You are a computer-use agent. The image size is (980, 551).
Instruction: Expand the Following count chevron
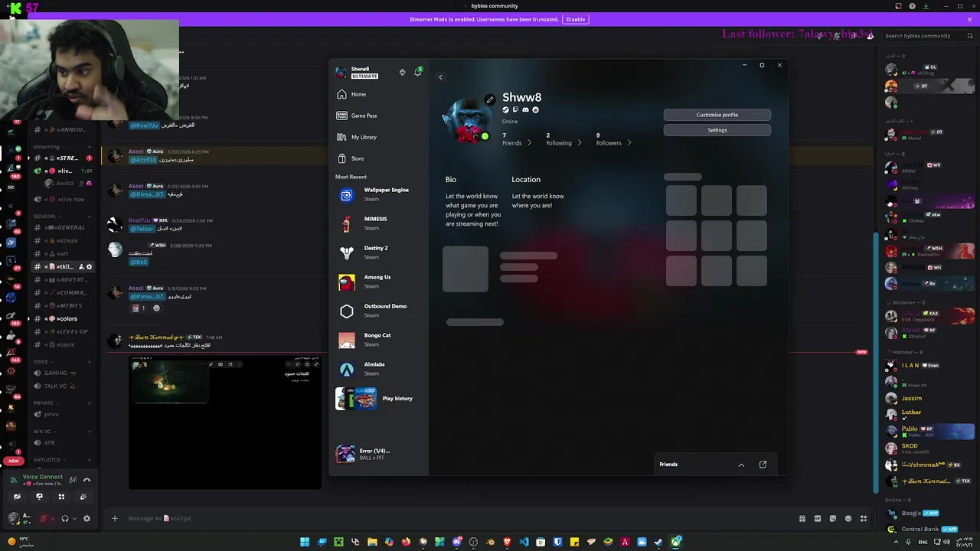pyautogui.click(x=580, y=142)
